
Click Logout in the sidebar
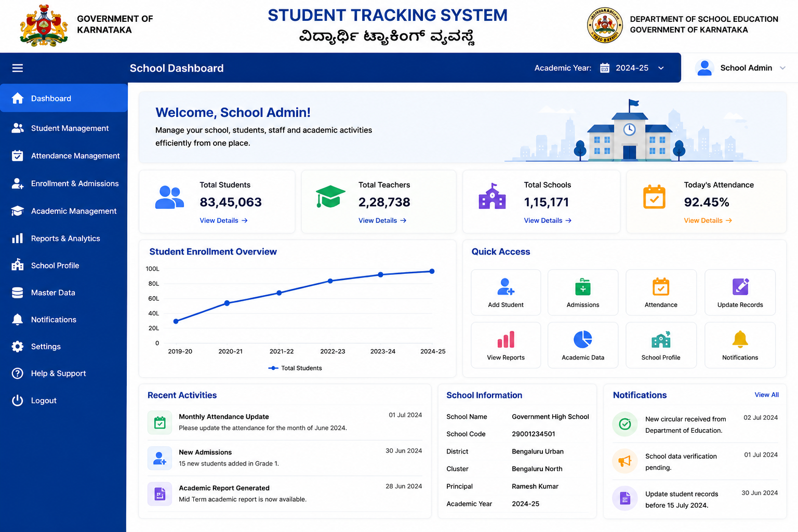64,401
